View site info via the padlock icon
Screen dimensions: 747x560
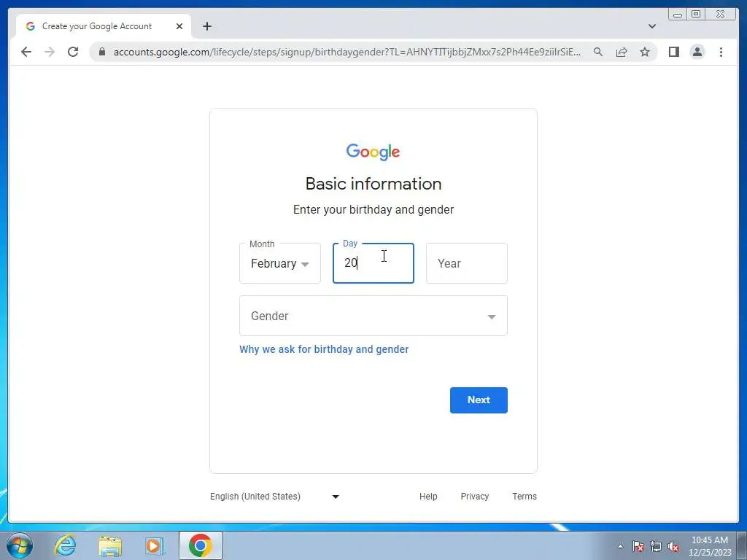(101, 52)
